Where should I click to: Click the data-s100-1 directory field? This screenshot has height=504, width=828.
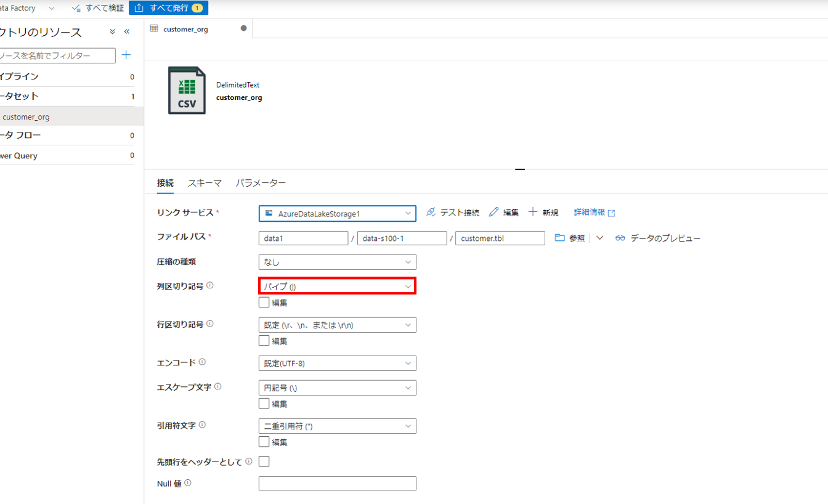(402, 238)
